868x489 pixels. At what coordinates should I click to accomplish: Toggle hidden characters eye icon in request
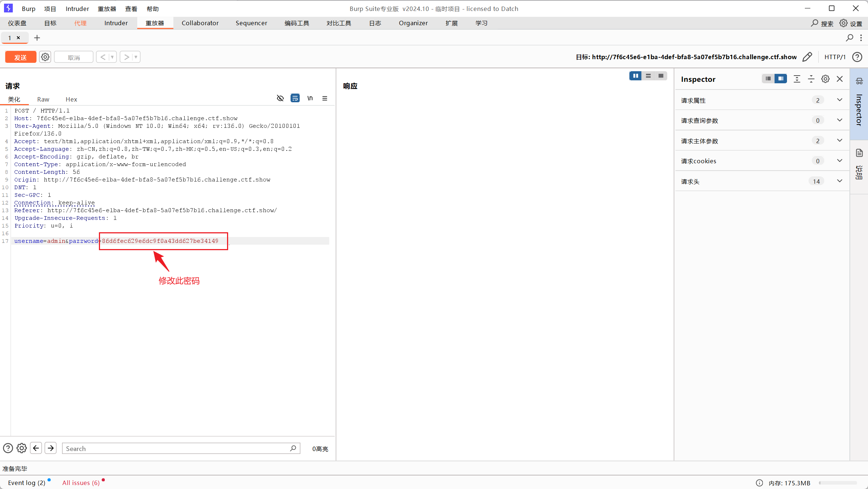pyautogui.click(x=280, y=98)
